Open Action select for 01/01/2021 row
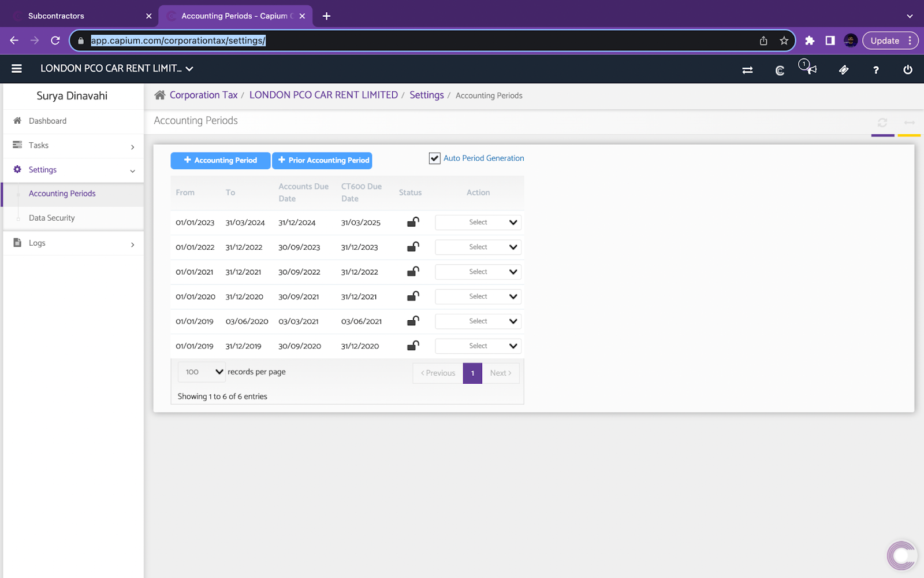The height and width of the screenshot is (578, 924). pyautogui.click(x=478, y=272)
